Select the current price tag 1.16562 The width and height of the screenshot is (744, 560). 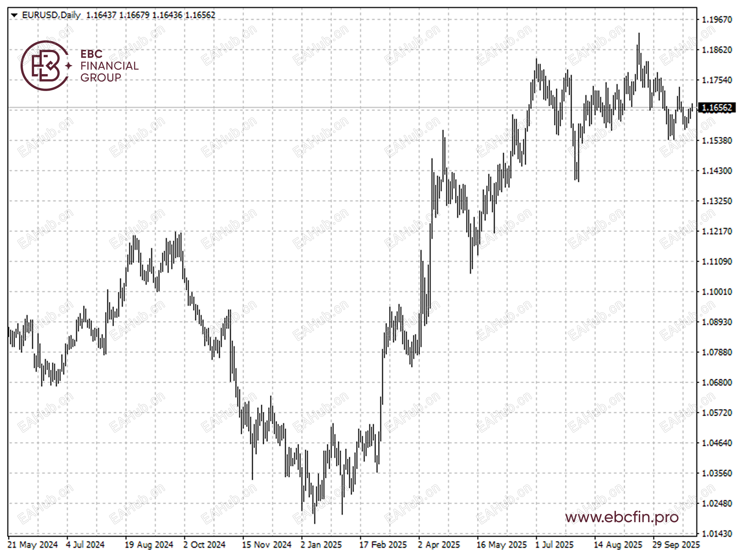click(716, 108)
